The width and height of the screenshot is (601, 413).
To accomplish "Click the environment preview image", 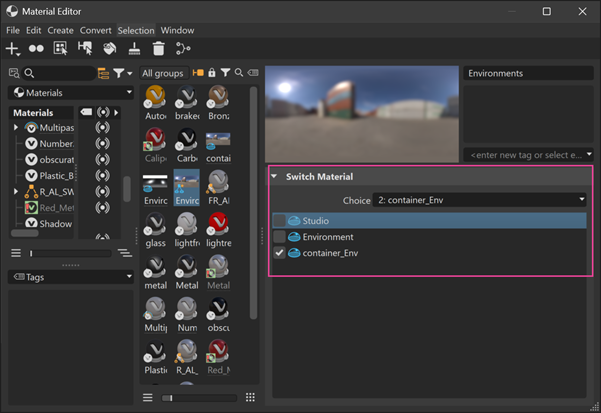I will pyautogui.click(x=362, y=114).
